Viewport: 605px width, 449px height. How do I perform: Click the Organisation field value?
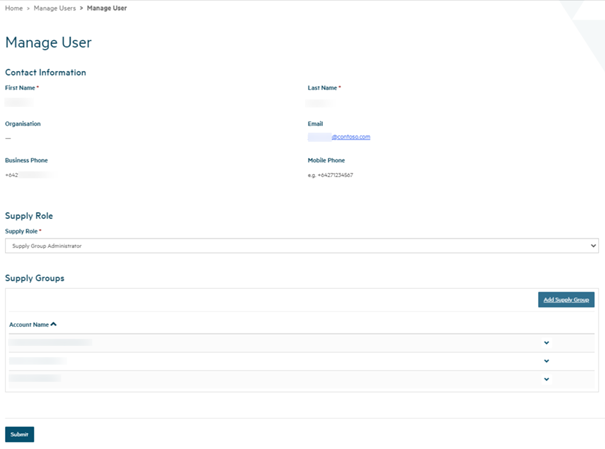click(x=8, y=138)
